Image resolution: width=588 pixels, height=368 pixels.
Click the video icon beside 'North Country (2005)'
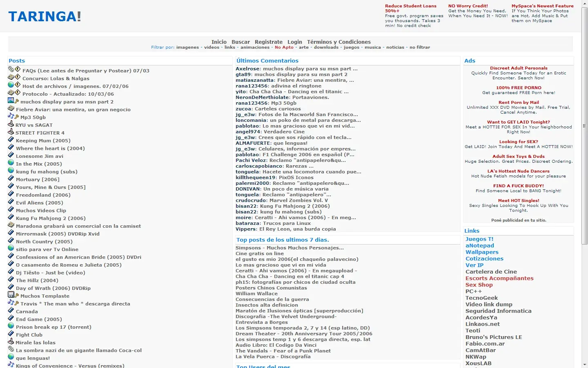(x=11, y=240)
